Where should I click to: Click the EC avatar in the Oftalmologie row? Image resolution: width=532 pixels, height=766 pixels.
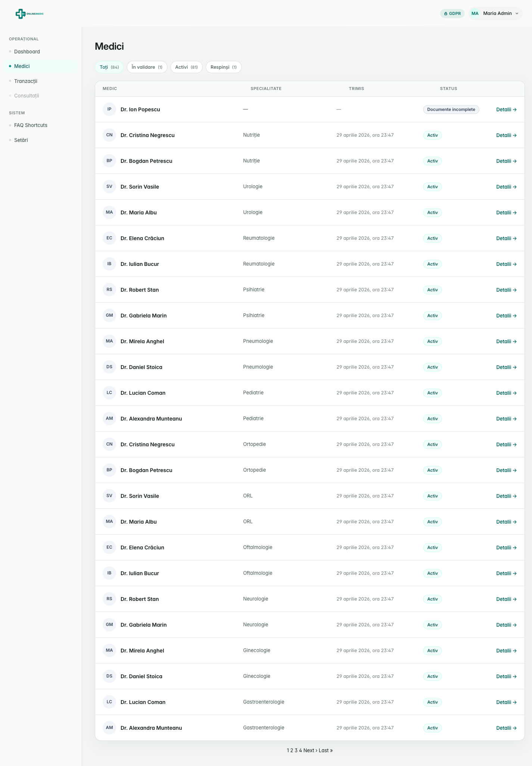coord(109,548)
